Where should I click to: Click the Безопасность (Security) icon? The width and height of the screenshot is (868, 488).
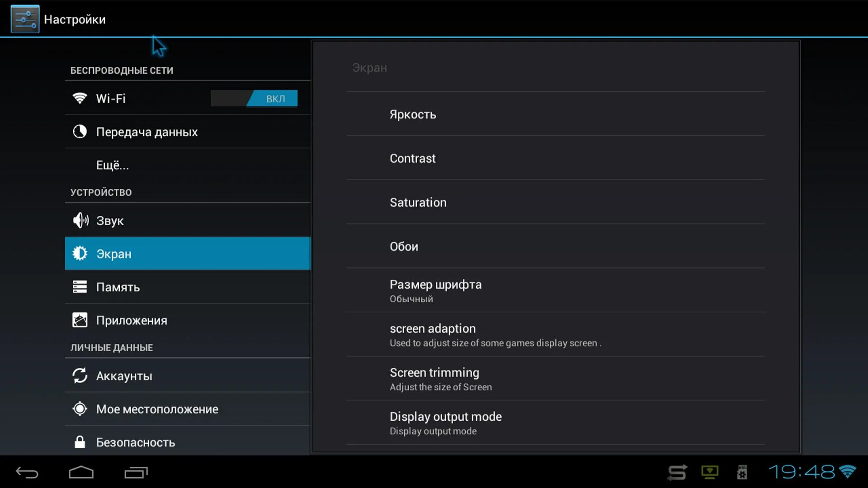tap(80, 442)
